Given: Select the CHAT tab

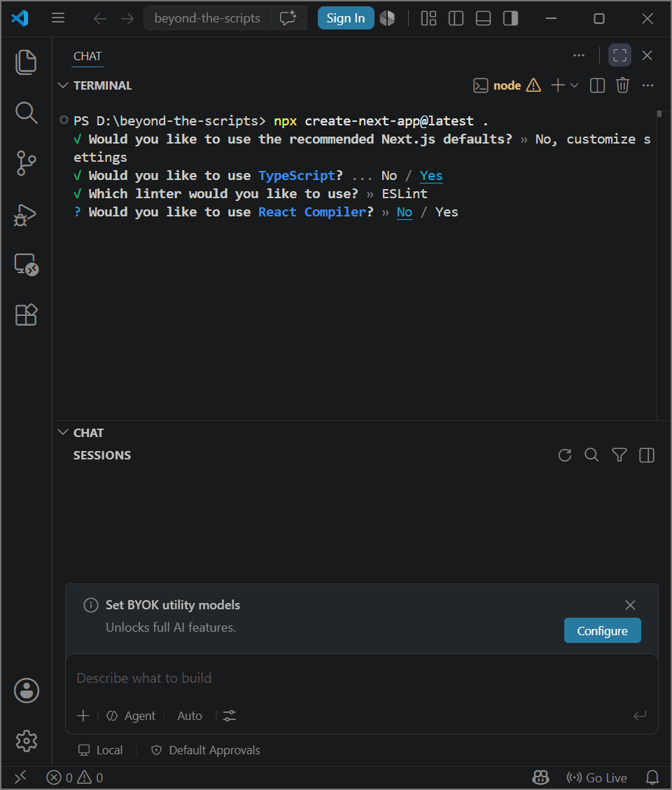Looking at the screenshot, I should [x=87, y=57].
